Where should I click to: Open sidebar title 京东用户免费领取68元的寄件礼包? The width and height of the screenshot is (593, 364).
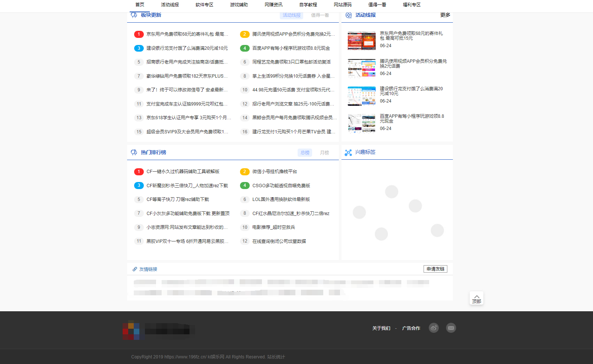click(x=411, y=36)
